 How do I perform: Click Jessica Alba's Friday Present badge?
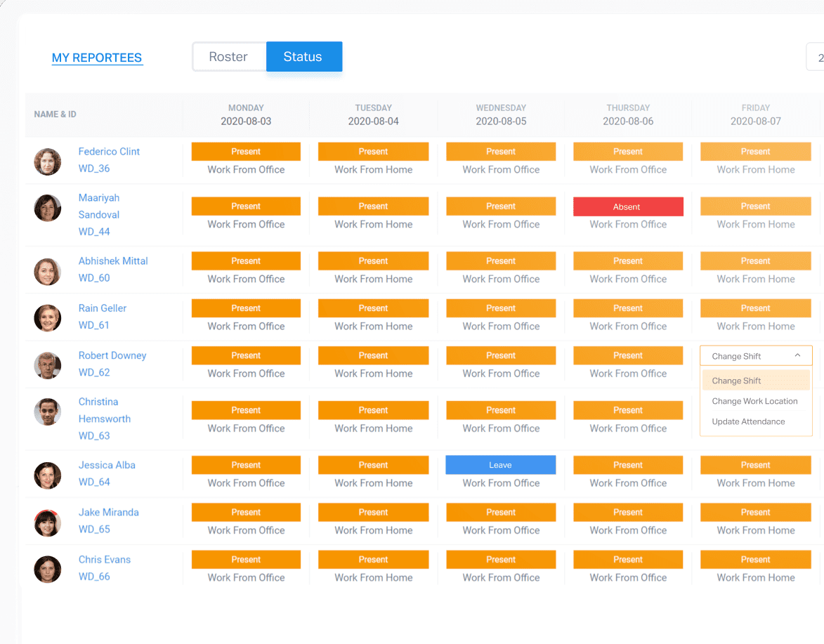click(x=756, y=465)
